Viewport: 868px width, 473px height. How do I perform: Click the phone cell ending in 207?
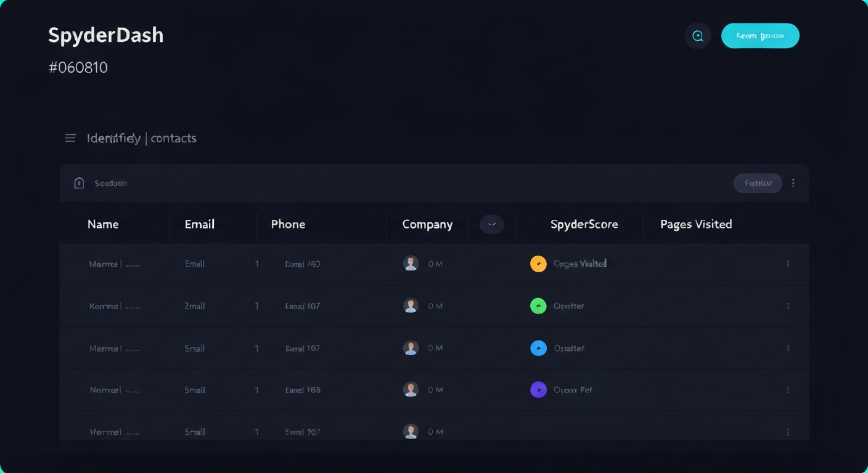coord(303,432)
